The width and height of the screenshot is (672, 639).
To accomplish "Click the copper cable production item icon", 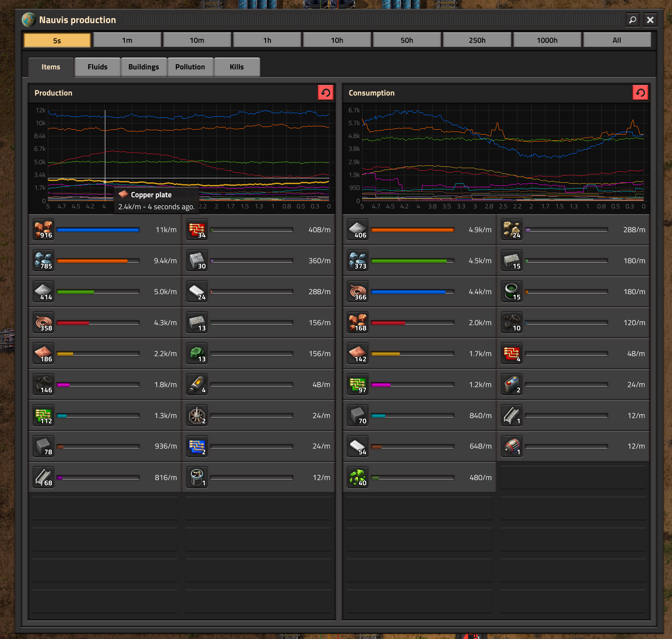I will tap(44, 323).
